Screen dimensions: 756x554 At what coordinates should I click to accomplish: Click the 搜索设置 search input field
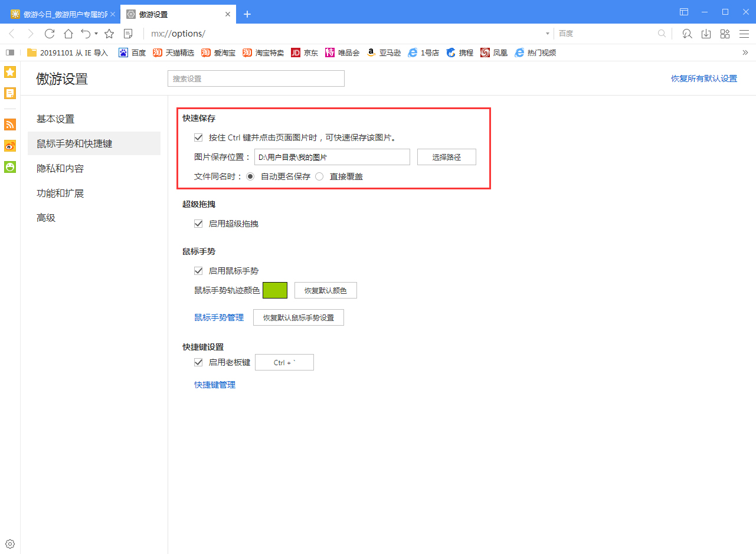pos(256,78)
